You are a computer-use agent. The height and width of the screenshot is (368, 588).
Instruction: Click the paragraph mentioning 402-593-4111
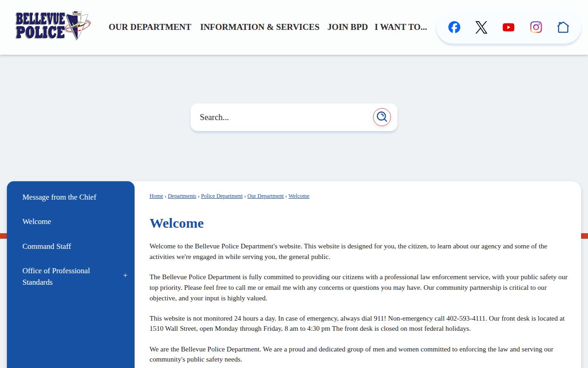[357, 323]
